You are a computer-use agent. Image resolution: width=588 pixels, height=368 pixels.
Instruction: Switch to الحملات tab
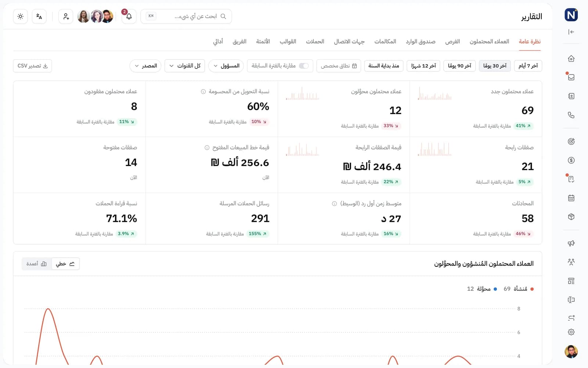click(x=315, y=42)
